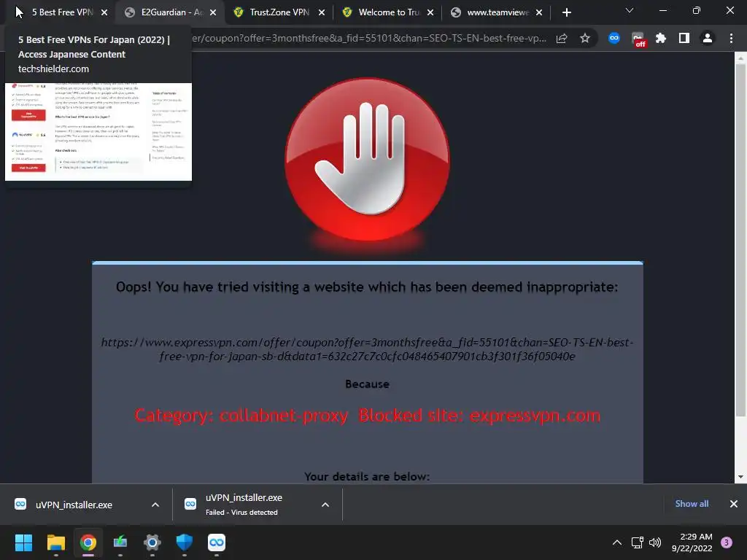The image size is (747, 560).
Task: Close the 5 Best Free VPN tab
Action: [104, 13]
